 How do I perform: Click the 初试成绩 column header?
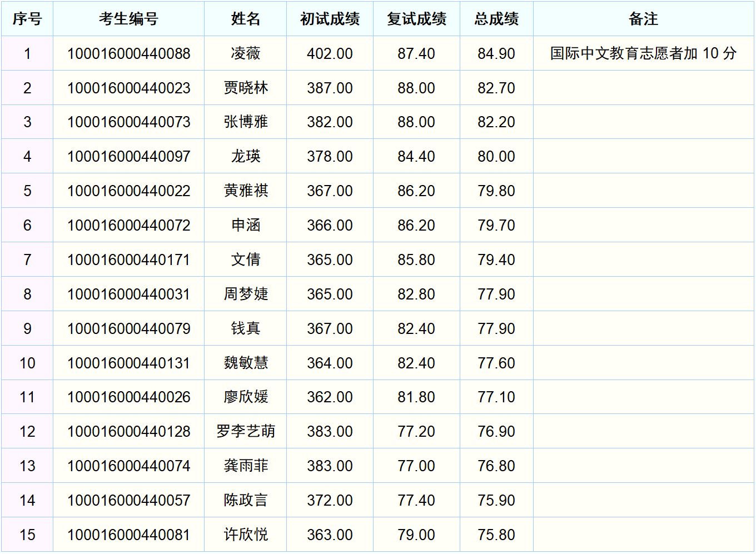pyautogui.click(x=330, y=19)
